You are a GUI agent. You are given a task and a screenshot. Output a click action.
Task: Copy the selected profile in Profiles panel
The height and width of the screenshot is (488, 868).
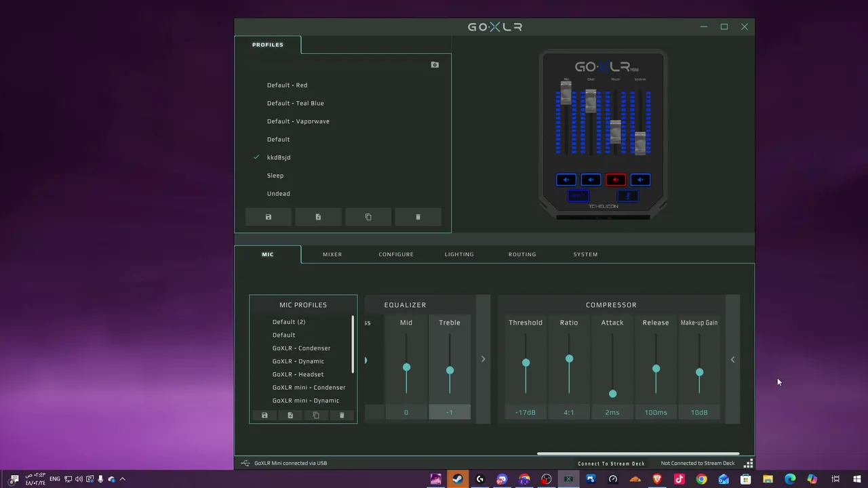(x=368, y=217)
